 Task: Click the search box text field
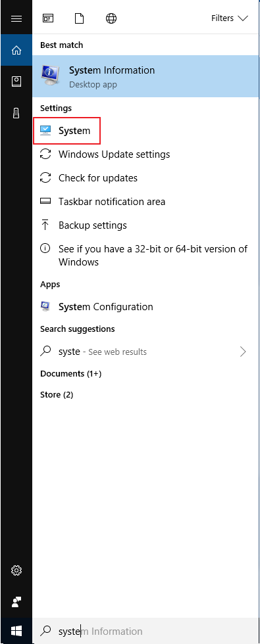(x=146, y=631)
